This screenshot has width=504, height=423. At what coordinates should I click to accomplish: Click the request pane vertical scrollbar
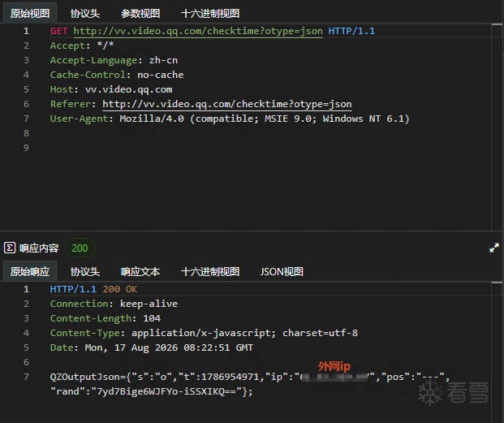[497, 127]
